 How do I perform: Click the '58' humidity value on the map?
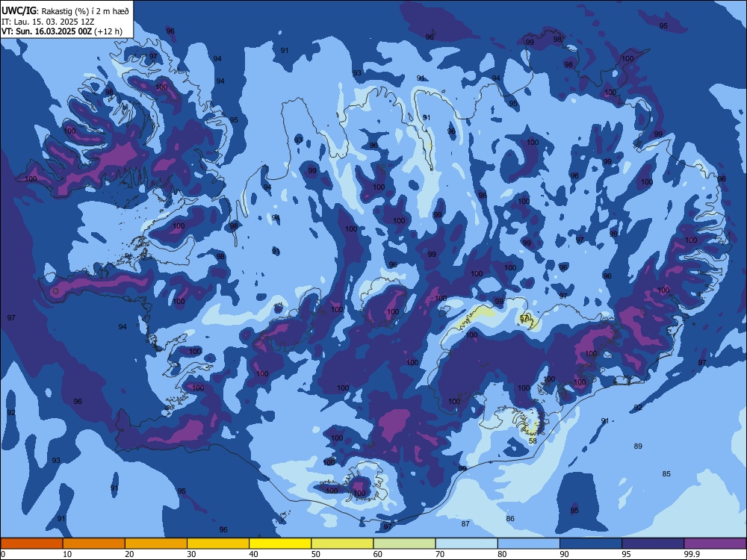tap(533, 441)
